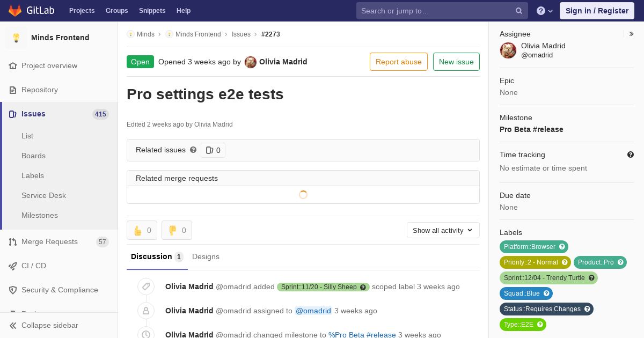Click the Report abuse button

coord(399,62)
